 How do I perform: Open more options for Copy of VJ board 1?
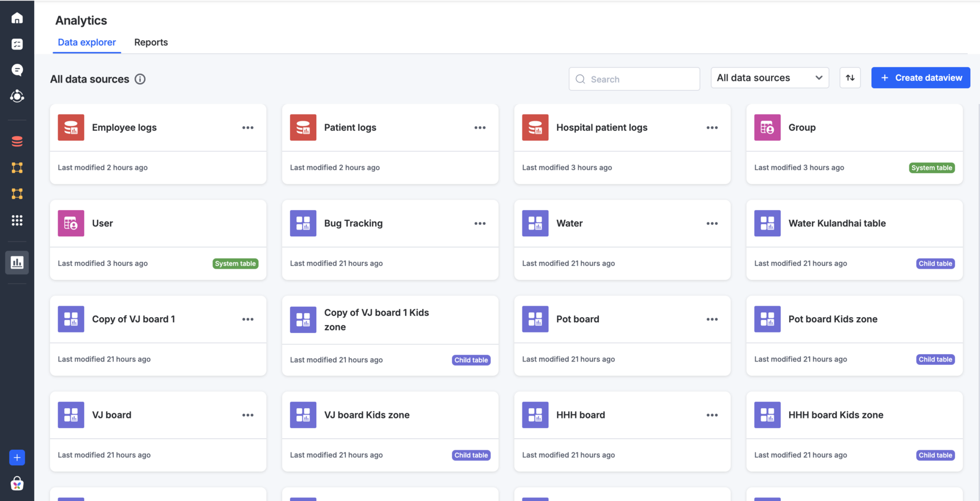click(248, 319)
